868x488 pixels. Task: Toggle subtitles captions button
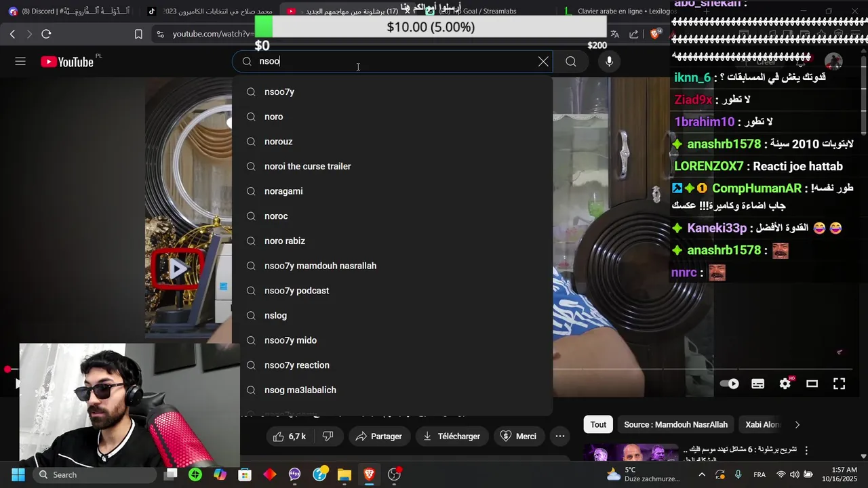tap(758, 384)
